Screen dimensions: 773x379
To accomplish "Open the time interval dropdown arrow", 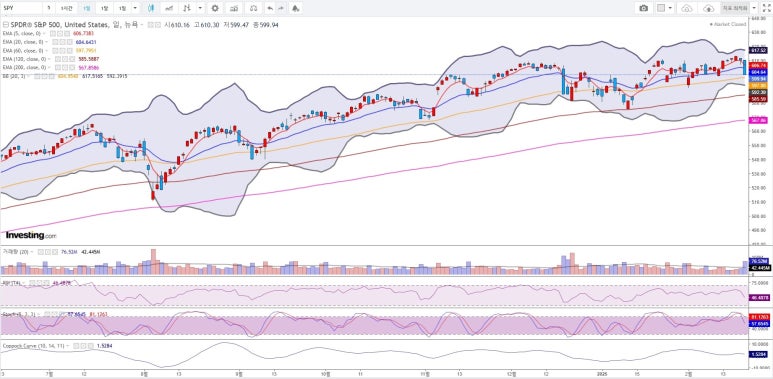I will [135, 8].
